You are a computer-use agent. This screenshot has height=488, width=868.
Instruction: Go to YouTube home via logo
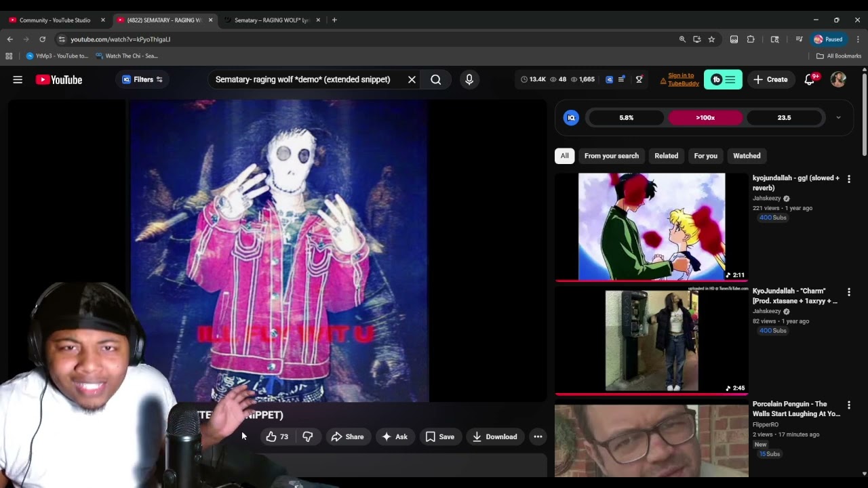pos(59,79)
